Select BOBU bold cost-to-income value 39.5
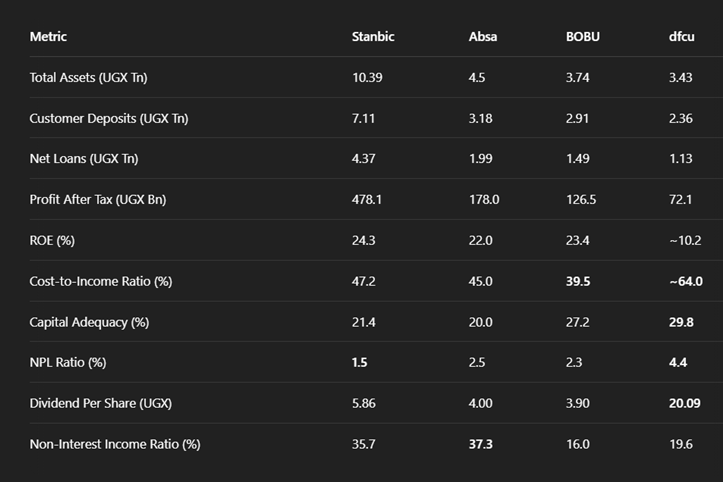The image size is (723, 482). point(578,281)
